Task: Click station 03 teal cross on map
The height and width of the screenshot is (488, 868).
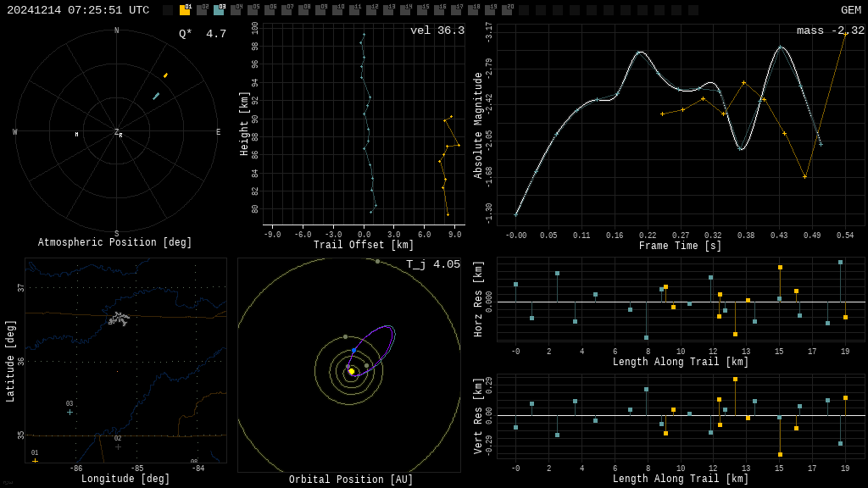Action: [70, 412]
